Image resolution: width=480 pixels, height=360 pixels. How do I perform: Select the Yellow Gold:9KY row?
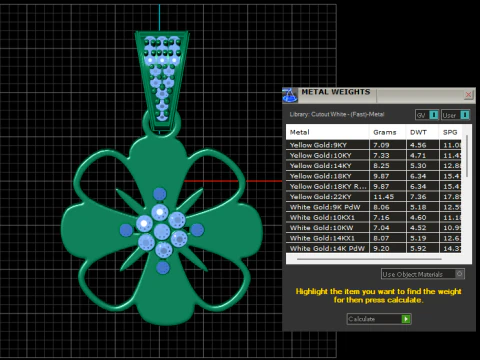[374, 145]
